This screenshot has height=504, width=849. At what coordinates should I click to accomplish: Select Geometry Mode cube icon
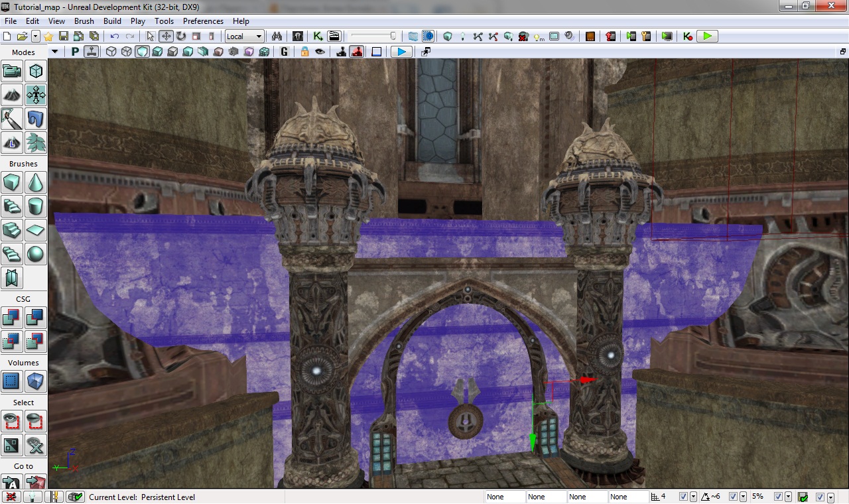pos(36,71)
